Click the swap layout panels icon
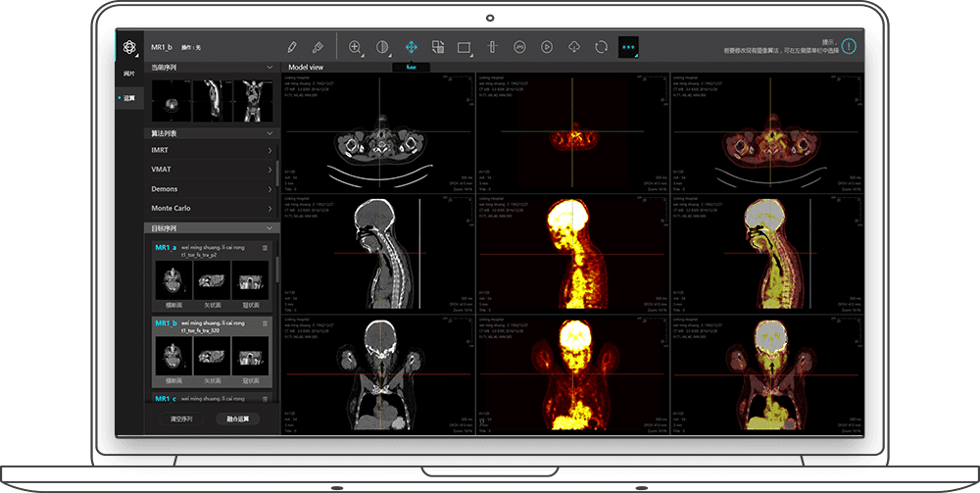Viewport: 980px width, 493px height. [x=438, y=47]
